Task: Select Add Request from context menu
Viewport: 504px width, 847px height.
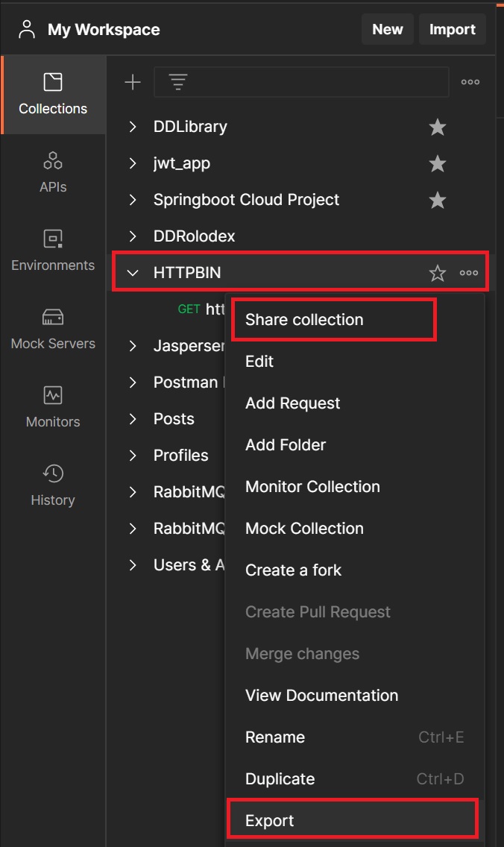Action: click(x=292, y=403)
